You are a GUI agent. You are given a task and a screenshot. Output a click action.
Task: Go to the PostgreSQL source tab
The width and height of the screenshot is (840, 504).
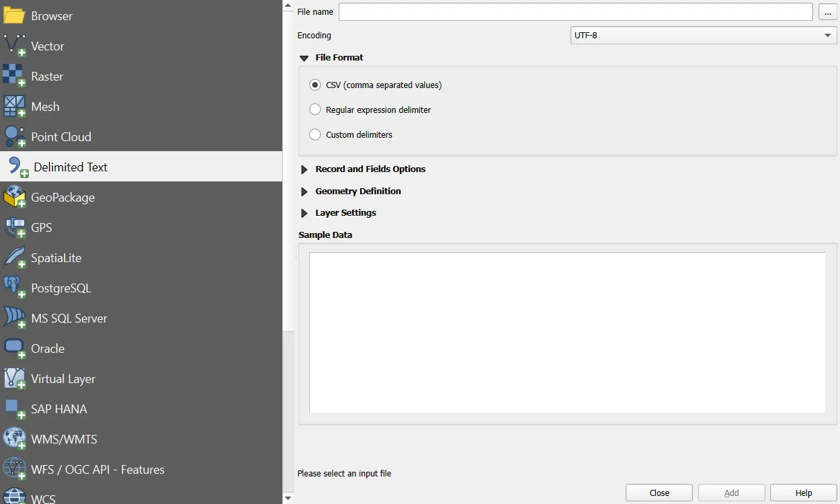141,288
